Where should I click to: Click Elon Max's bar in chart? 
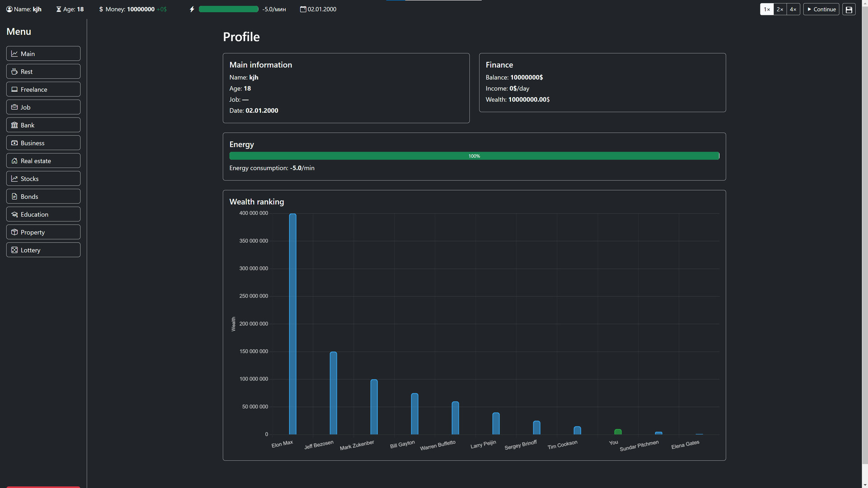[x=292, y=324]
